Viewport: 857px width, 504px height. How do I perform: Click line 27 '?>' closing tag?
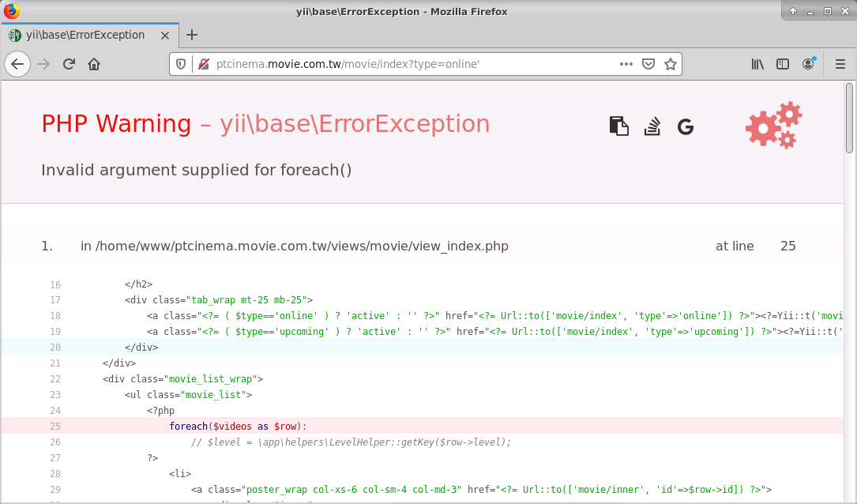pyautogui.click(x=152, y=458)
